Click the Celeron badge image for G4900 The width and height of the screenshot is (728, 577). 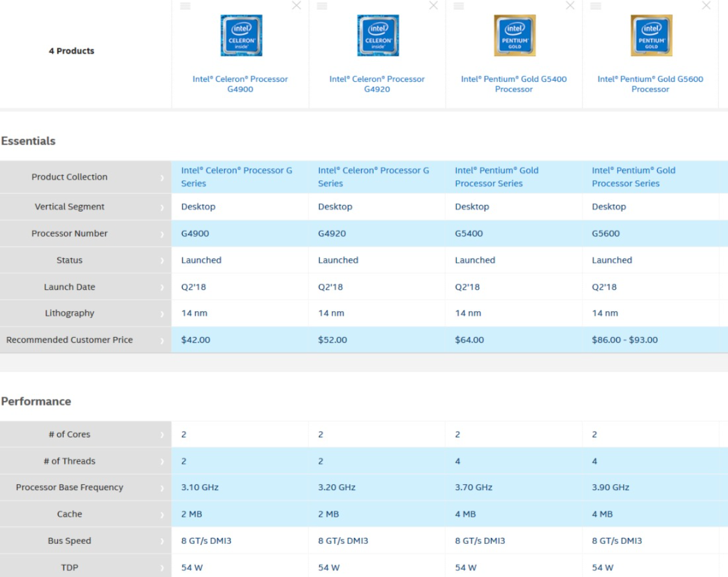241,36
